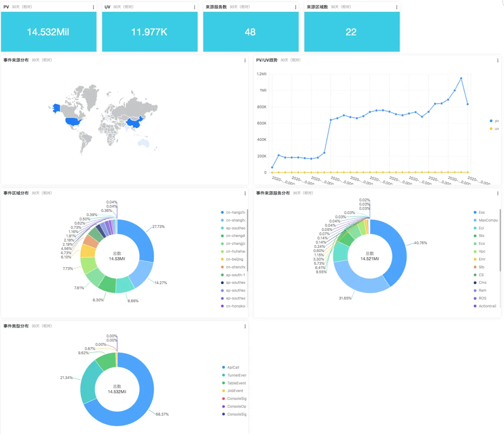The height and width of the screenshot is (434, 504).
Task: Click the peak pv data point in trend chart
Action: point(461,78)
